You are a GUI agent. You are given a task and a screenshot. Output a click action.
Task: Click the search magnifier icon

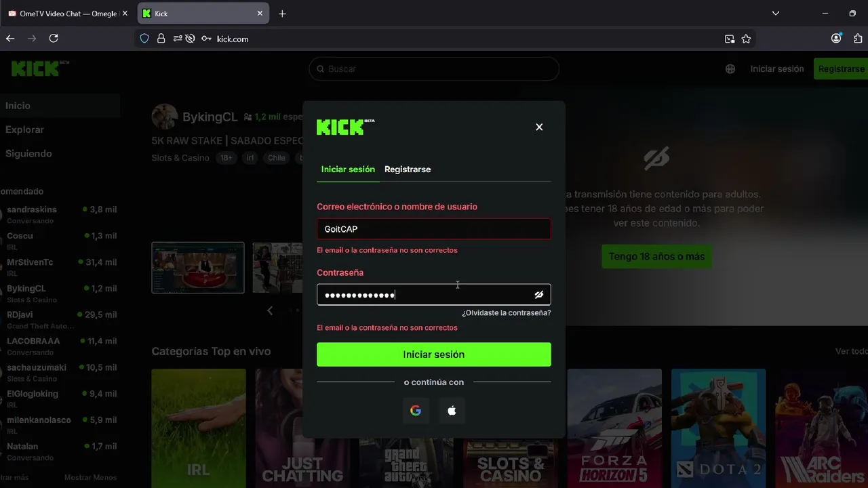[320, 69]
